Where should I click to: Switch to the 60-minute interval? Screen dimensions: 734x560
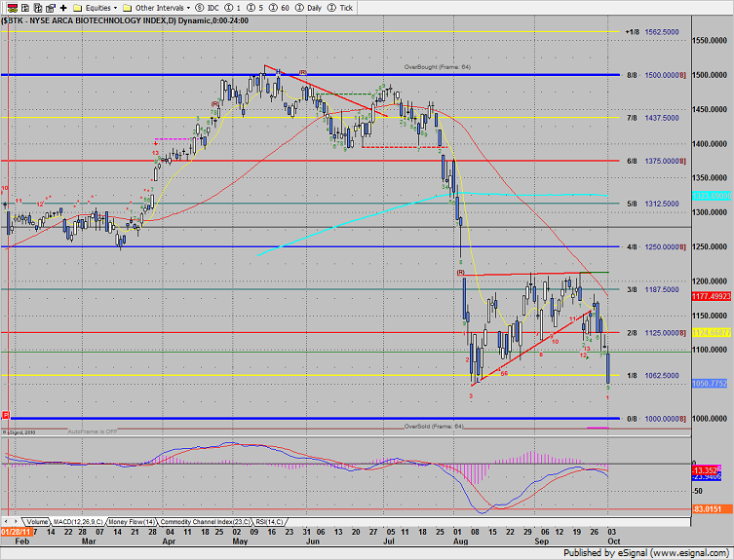[279, 8]
